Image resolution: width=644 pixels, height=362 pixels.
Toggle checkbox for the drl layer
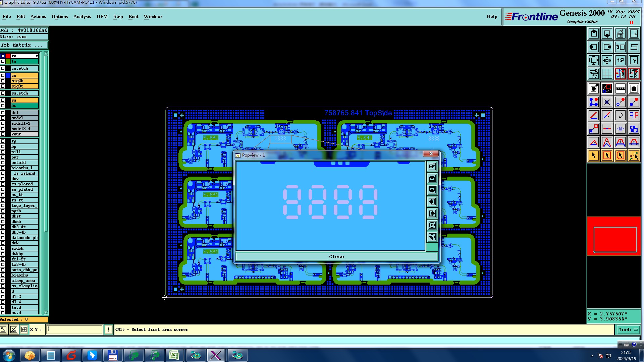pos(3,113)
